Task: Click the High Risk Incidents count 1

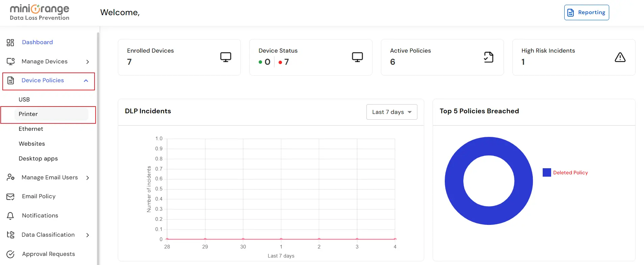Action: click(x=523, y=62)
